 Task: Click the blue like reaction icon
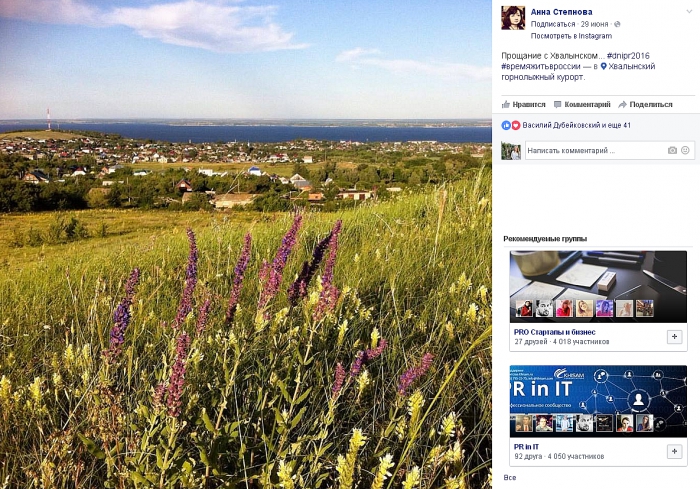[x=506, y=125]
